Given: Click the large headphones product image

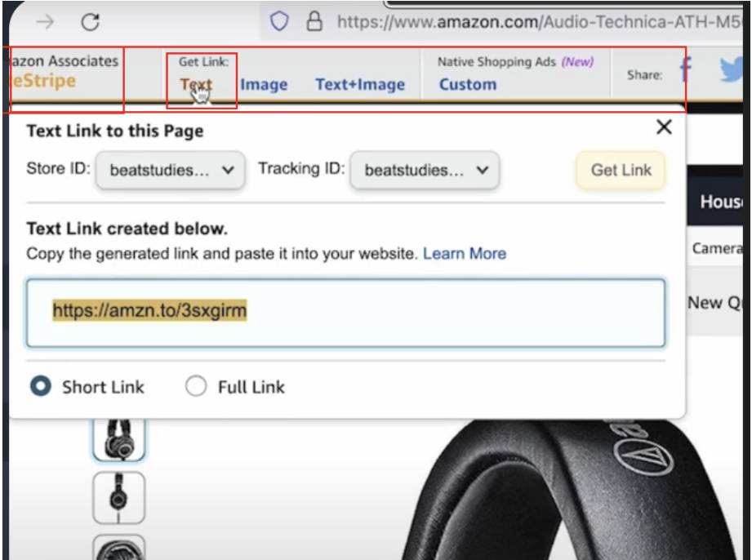Looking at the screenshot, I should coord(571,489).
